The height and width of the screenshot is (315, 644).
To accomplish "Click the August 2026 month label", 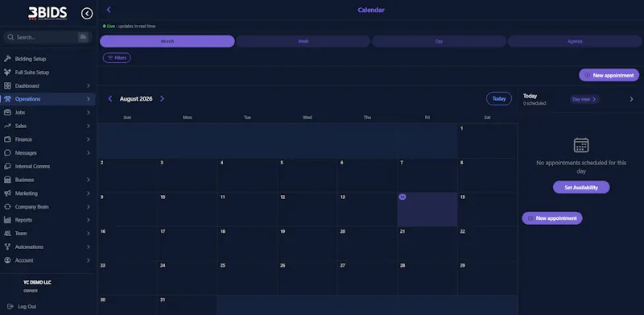I will 136,99.
